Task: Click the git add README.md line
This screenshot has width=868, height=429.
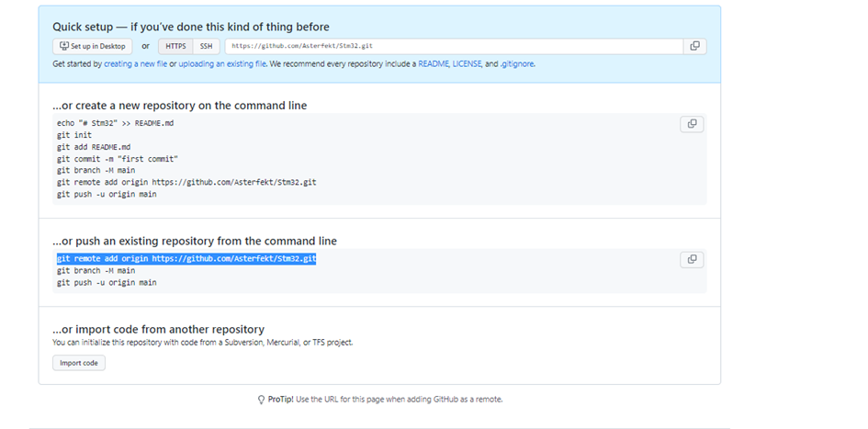Action: click(94, 147)
